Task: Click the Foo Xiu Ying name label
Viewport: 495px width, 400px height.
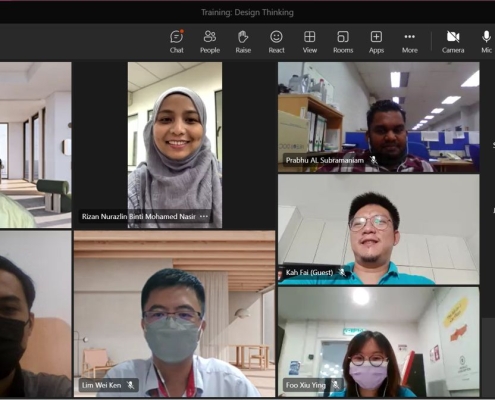Action: (x=306, y=385)
